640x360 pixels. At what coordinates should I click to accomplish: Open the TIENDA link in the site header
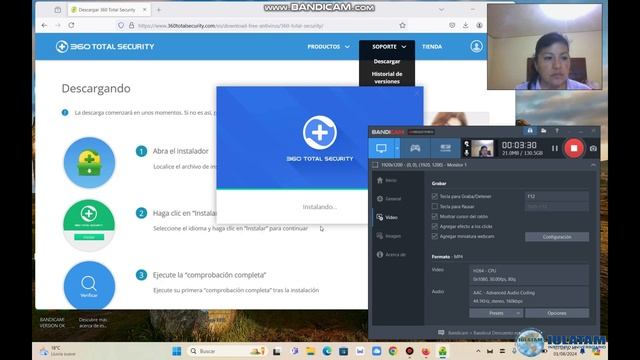point(432,47)
